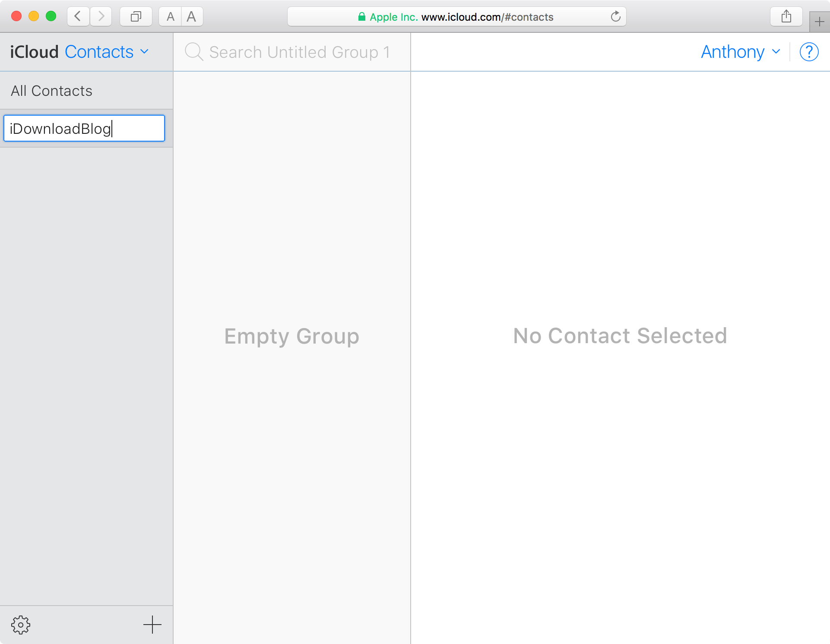
Task: Expand the Contacts title chevron
Action: 144,52
